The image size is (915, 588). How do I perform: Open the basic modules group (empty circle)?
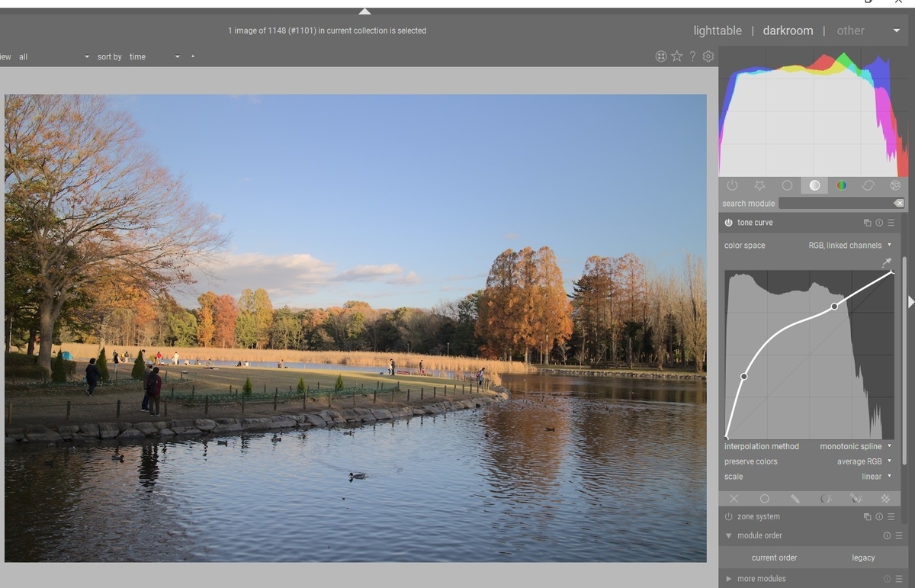pyautogui.click(x=787, y=185)
